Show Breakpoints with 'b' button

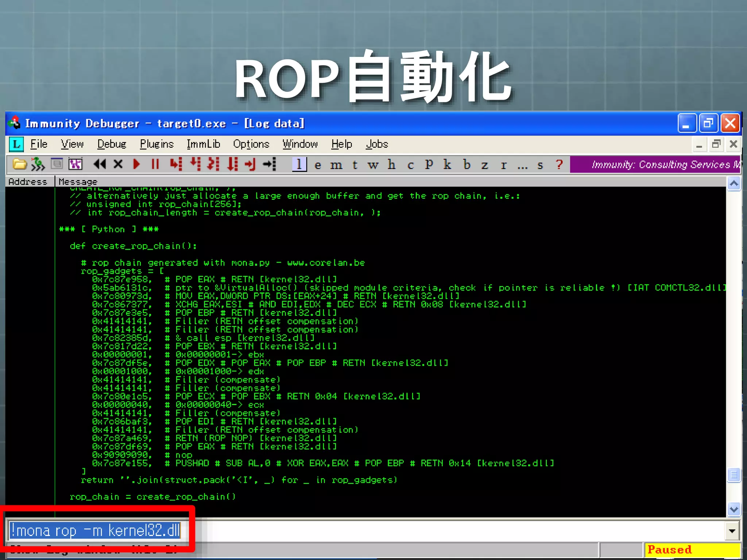click(x=467, y=165)
